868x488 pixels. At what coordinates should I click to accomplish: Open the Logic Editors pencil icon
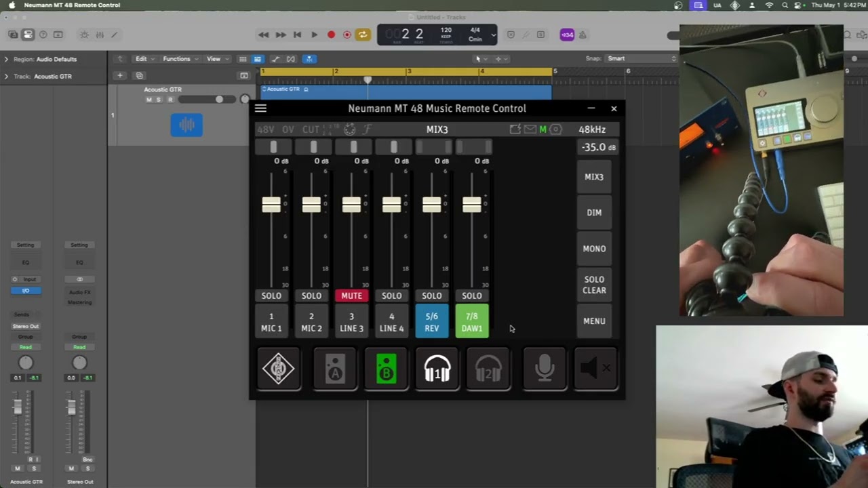click(x=114, y=35)
